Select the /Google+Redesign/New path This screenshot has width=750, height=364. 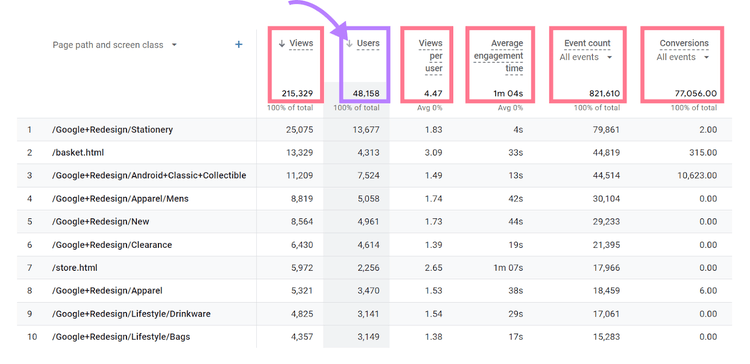pos(101,221)
